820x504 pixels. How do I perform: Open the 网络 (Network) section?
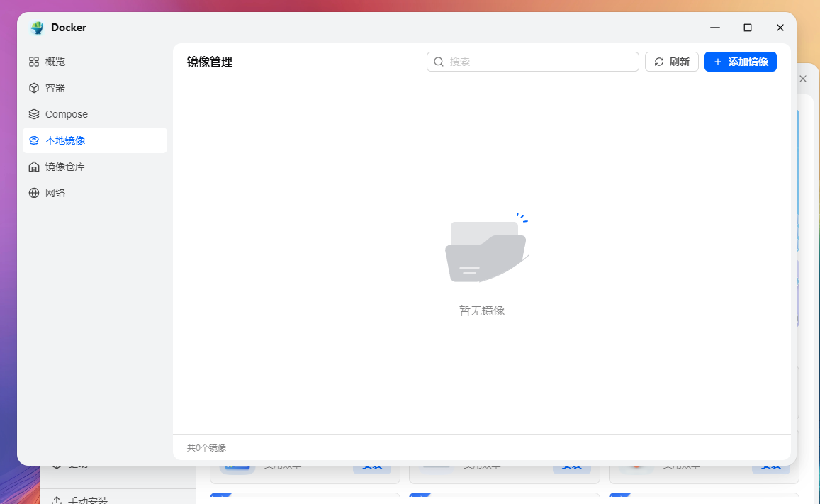[55, 192]
